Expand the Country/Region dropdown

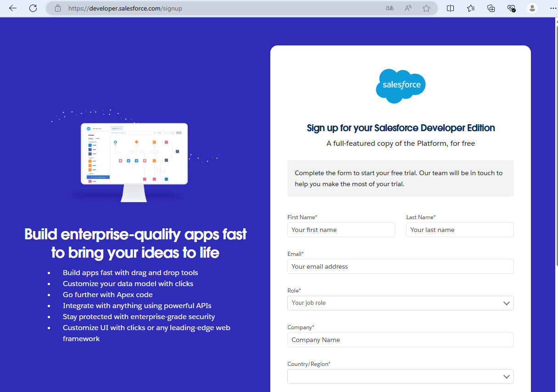pyautogui.click(x=401, y=376)
